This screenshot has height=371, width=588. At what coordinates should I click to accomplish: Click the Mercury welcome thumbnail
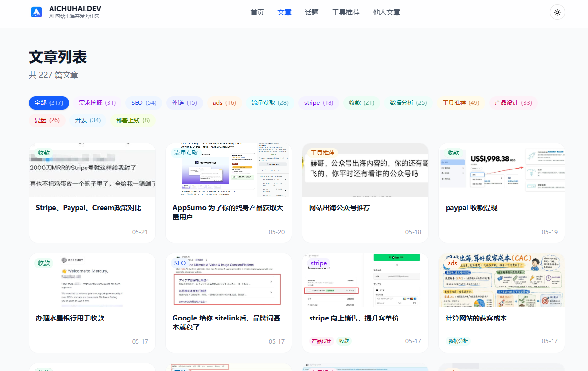click(x=92, y=280)
